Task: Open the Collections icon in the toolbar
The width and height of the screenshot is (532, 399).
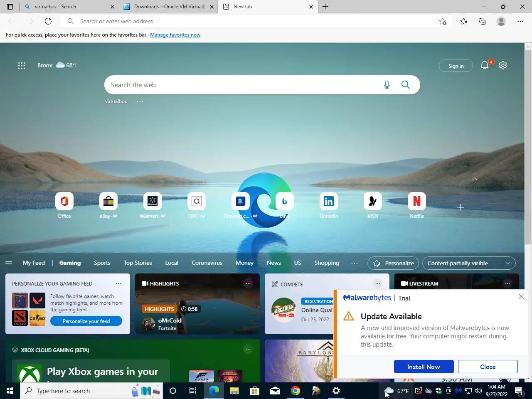Action: click(x=482, y=21)
